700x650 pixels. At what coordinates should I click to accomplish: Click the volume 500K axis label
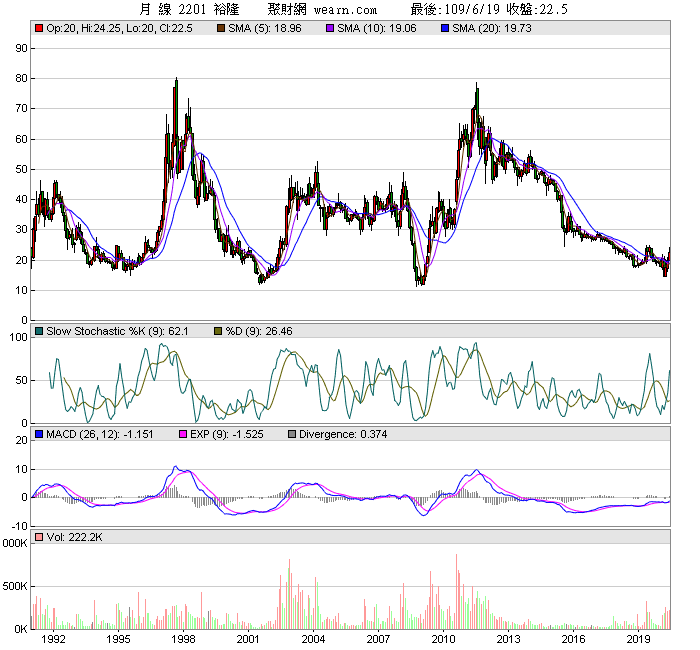click(15, 586)
